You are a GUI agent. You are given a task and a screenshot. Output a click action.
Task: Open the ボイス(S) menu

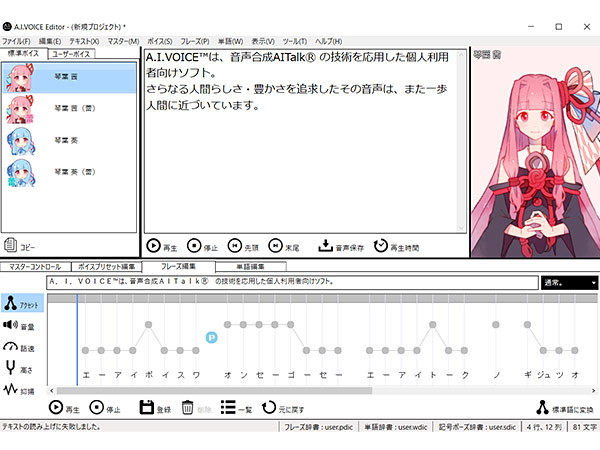(x=160, y=41)
